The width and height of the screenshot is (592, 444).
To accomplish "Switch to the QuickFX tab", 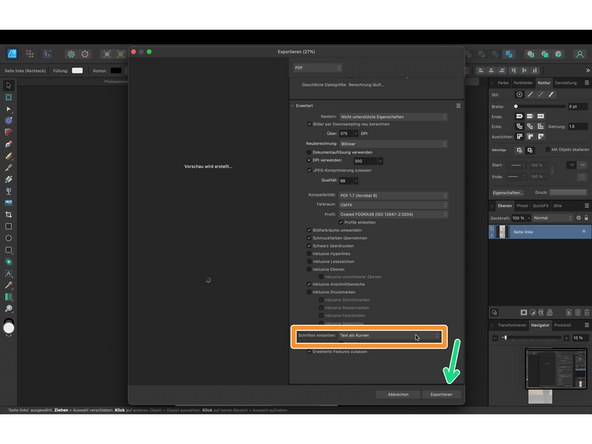I will pyautogui.click(x=540, y=206).
